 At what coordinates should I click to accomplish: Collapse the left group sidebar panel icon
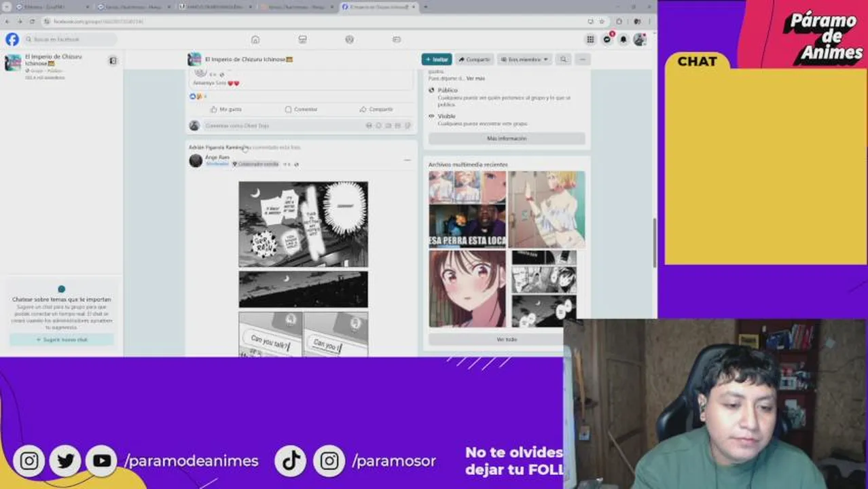(113, 60)
